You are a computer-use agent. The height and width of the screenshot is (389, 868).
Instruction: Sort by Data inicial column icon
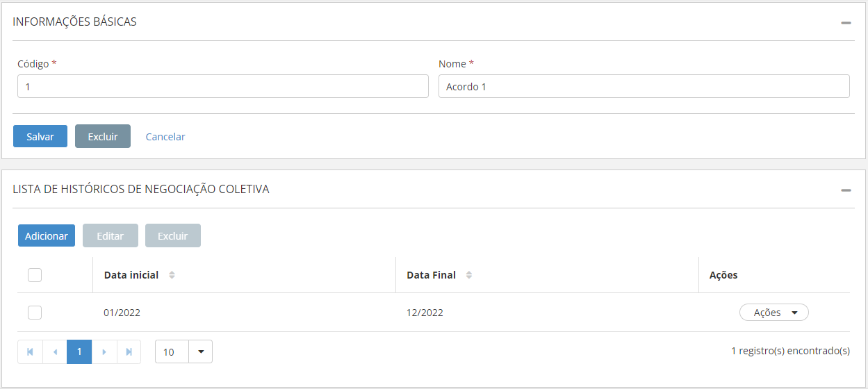[x=172, y=275]
